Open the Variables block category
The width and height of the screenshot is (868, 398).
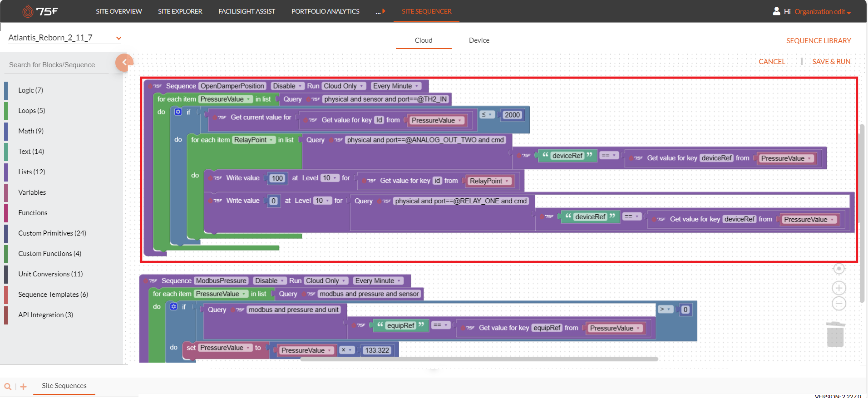[x=32, y=192]
